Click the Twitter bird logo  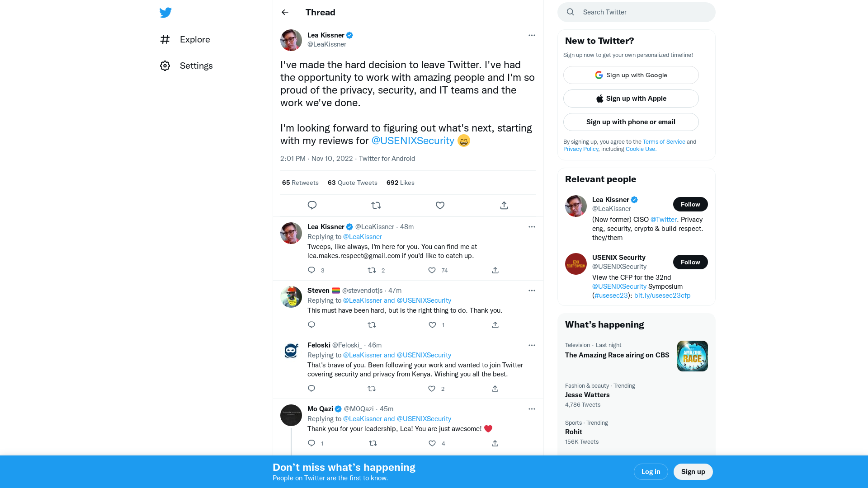(x=165, y=12)
